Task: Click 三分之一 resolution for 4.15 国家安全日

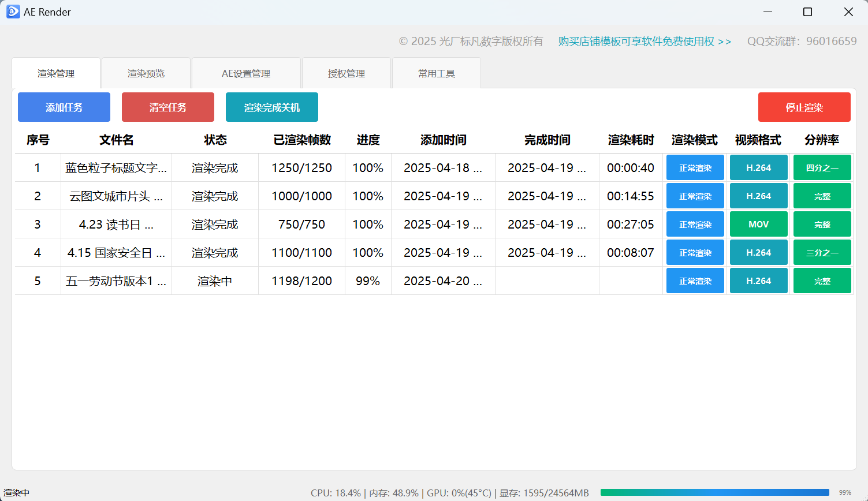Action: point(822,252)
